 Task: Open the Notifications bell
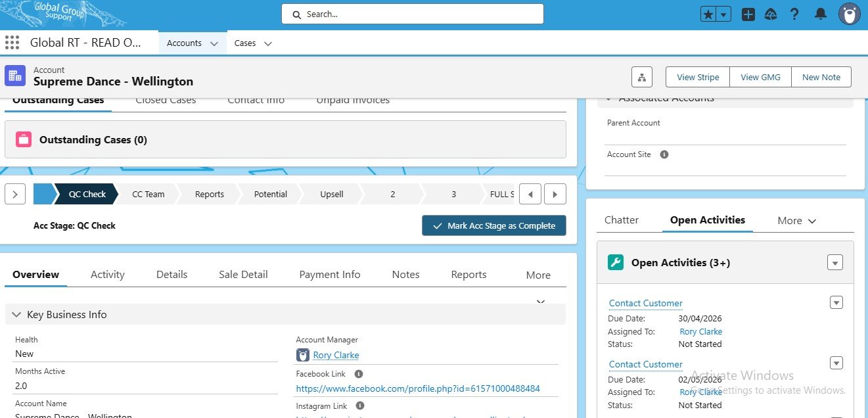tap(820, 14)
